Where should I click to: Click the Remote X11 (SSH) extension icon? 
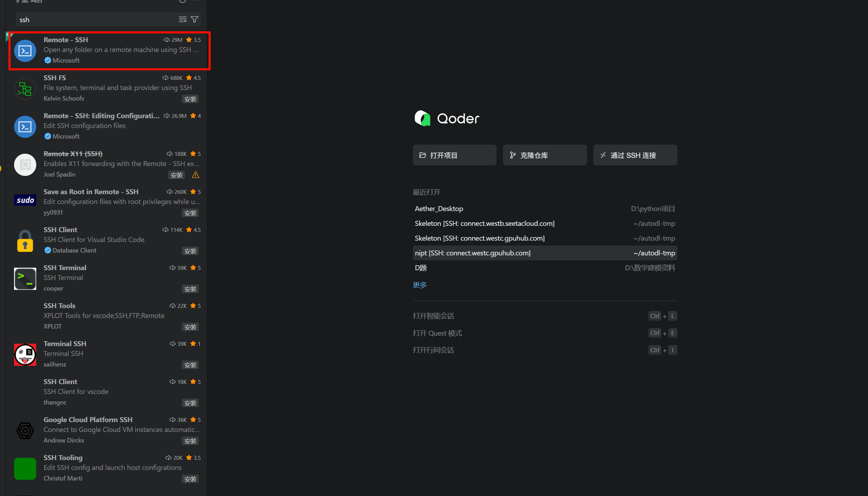point(25,165)
